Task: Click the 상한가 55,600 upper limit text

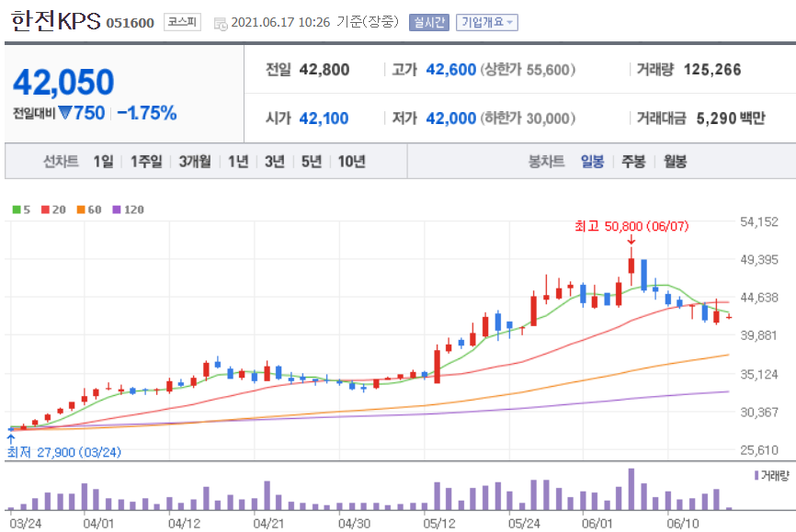Action: pyautogui.click(x=528, y=70)
